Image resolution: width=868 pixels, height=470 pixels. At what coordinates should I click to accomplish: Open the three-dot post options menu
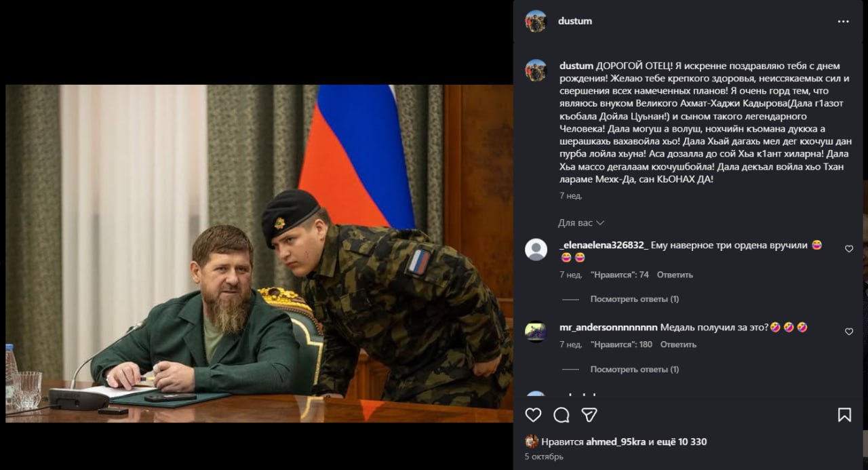tap(843, 22)
